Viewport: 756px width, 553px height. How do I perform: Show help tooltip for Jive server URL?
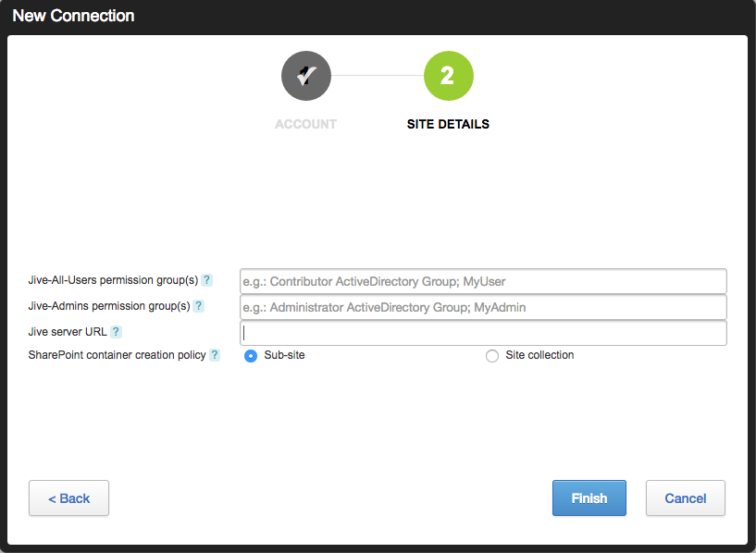coord(116,332)
